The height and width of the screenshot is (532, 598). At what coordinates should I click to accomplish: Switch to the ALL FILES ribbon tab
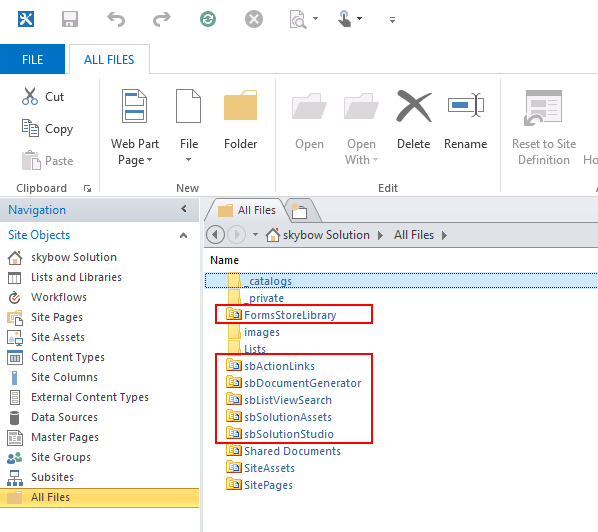109,59
